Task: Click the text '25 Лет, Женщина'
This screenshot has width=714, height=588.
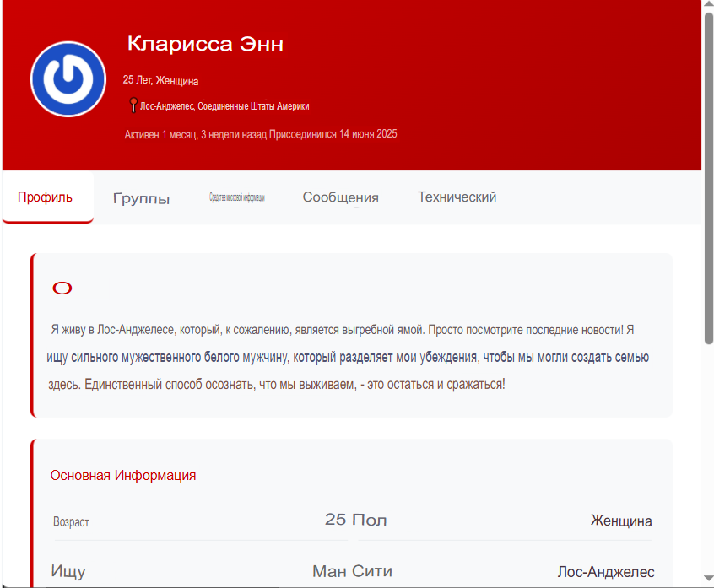Action: 160,80
